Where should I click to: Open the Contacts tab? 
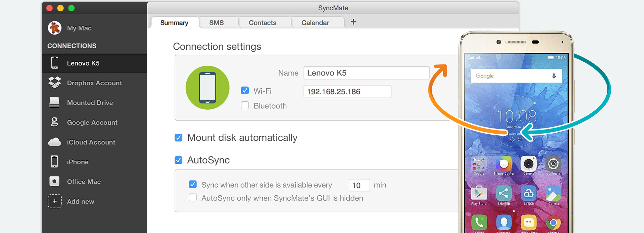pyautogui.click(x=262, y=23)
